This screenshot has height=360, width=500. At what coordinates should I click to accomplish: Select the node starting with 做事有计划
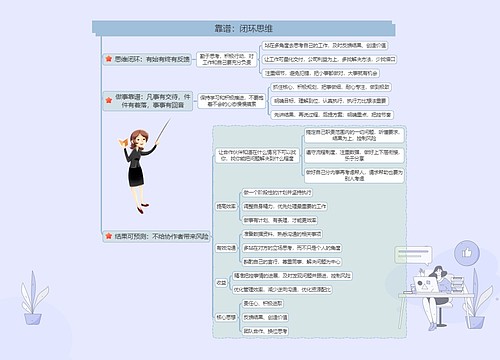(280, 220)
